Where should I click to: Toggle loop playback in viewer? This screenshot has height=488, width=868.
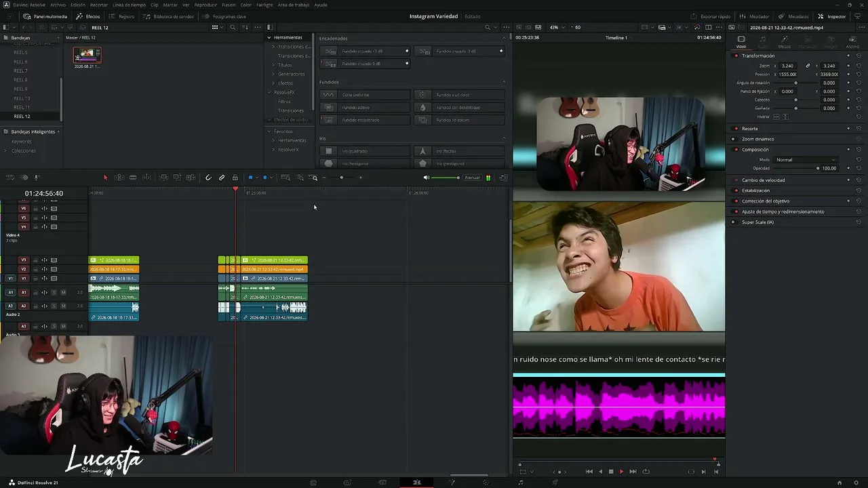646,472
